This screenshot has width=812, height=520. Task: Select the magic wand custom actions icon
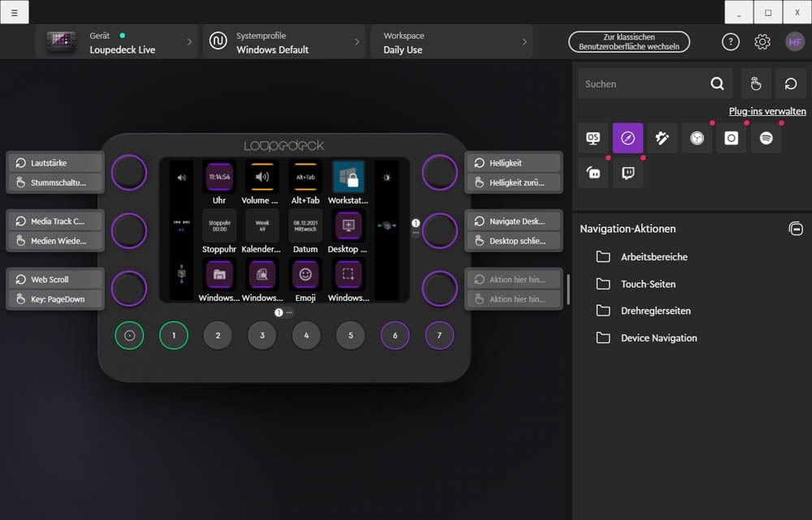coord(663,138)
